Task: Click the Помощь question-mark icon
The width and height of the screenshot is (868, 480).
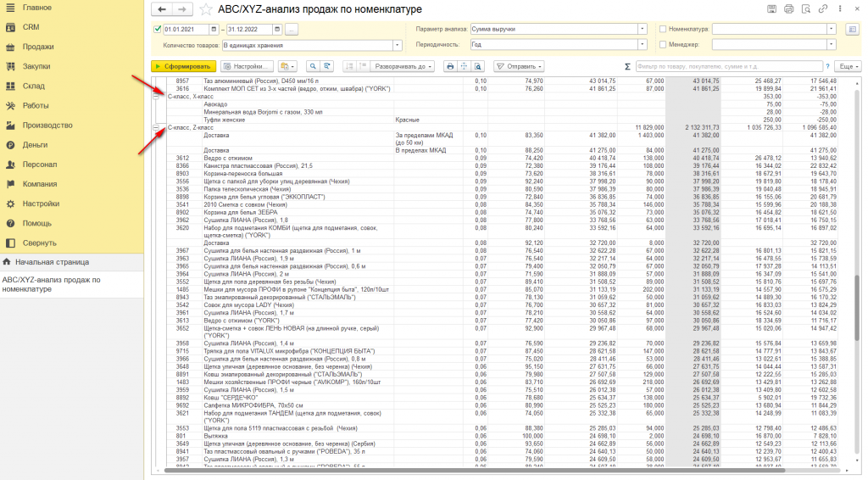Action: click(x=10, y=224)
